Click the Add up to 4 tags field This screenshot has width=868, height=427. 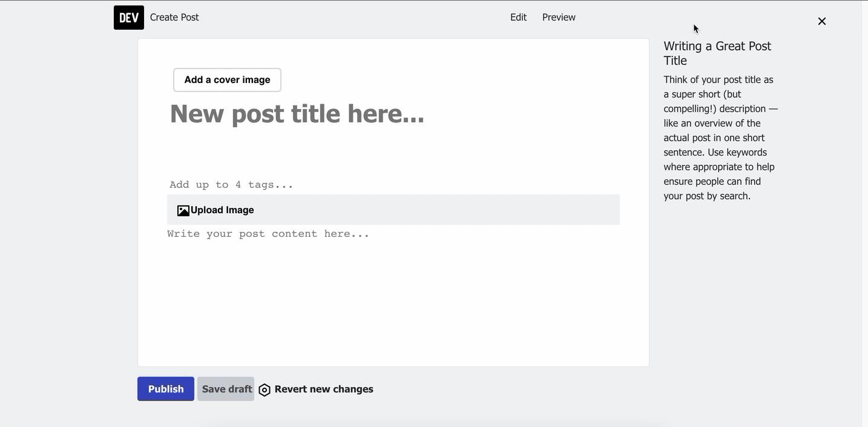coord(393,185)
